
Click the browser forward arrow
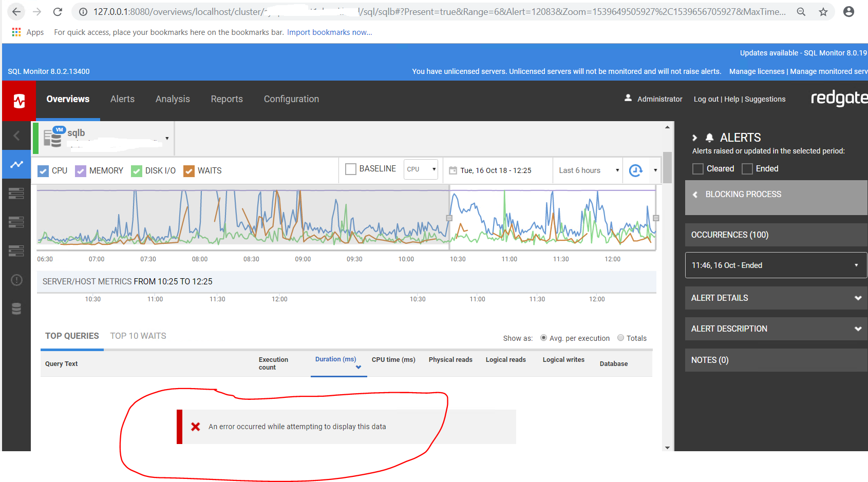(x=37, y=12)
